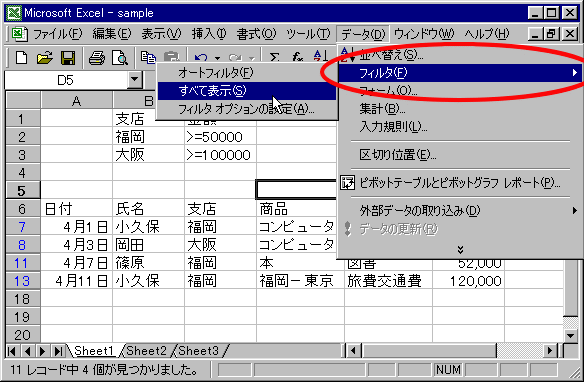This screenshot has width=584, height=382.
Task: Click previous sheet tab scroll button
Action: [x=27, y=351]
